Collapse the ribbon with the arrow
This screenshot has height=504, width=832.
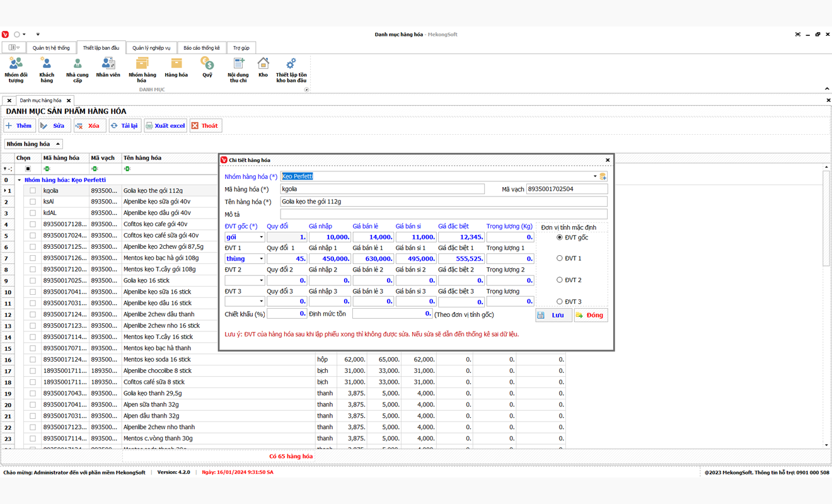[x=827, y=89]
